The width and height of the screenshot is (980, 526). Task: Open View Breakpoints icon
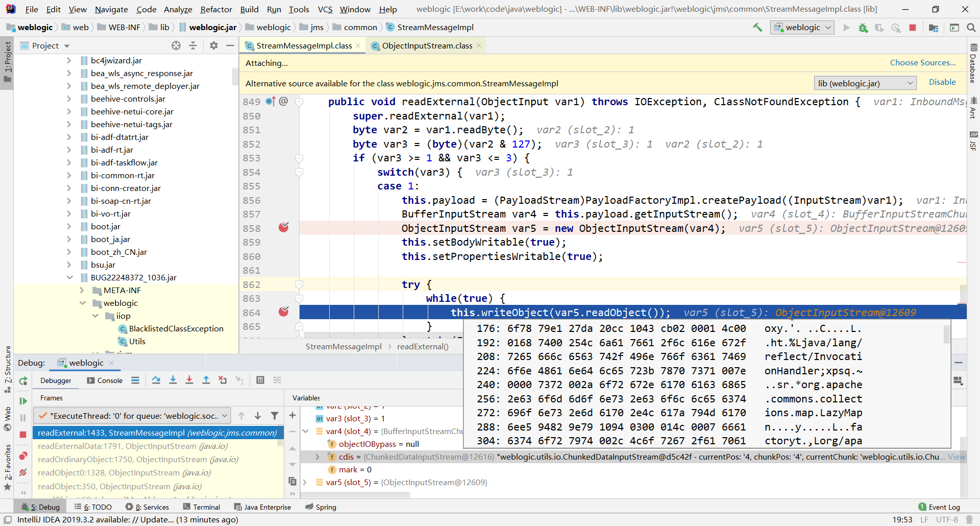[x=23, y=456]
